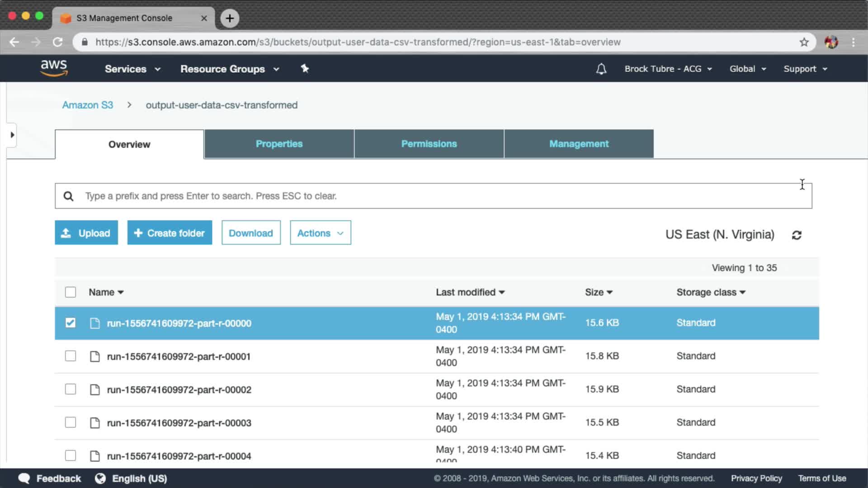Sort by the Last modified column dropdown
Image resolution: width=868 pixels, height=488 pixels.
(x=470, y=292)
